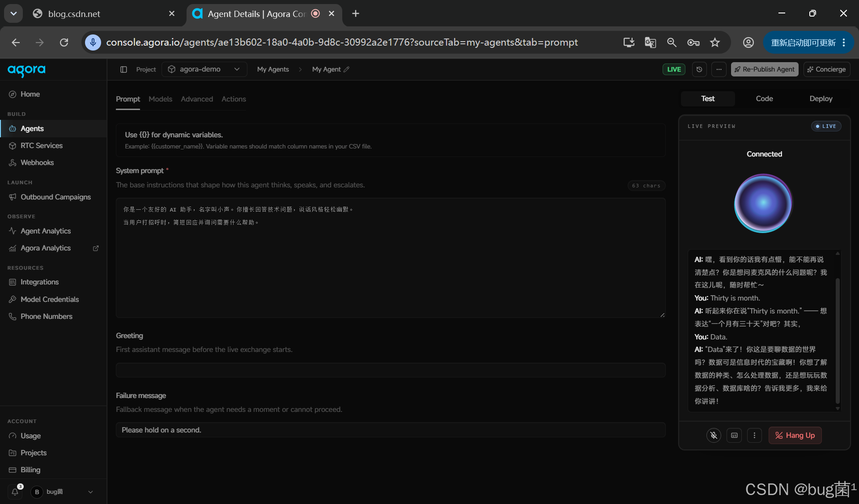
Task: Open the Concierge assistant
Action: (x=826, y=69)
